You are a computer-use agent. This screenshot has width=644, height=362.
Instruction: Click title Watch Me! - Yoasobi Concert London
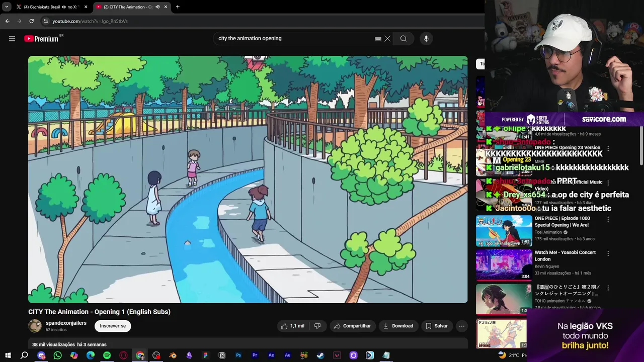[565, 256]
